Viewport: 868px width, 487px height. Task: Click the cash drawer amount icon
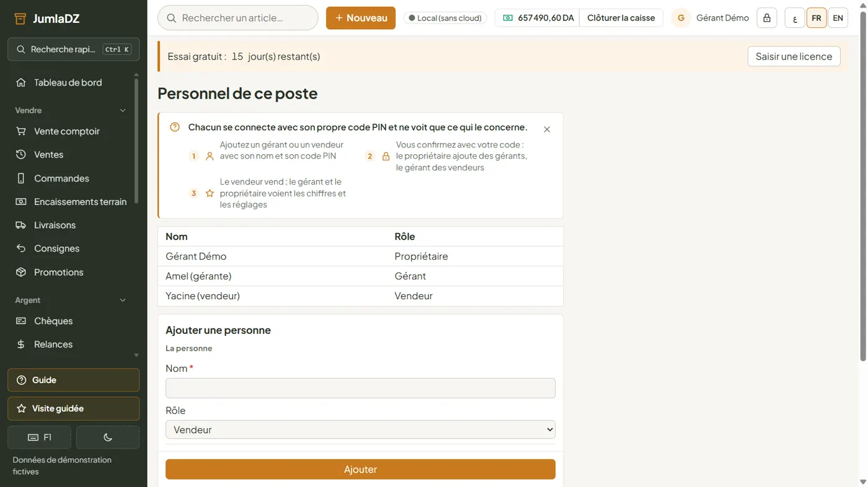tap(508, 18)
